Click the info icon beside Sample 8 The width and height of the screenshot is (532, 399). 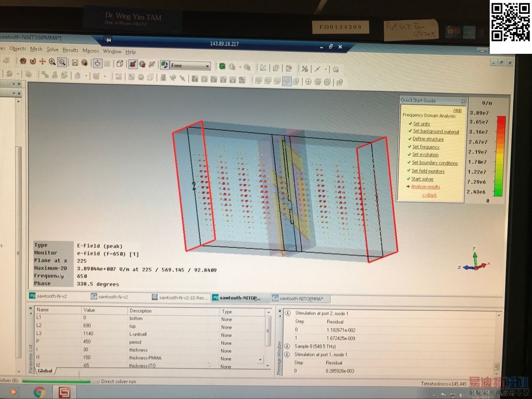click(x=287, y=346)
